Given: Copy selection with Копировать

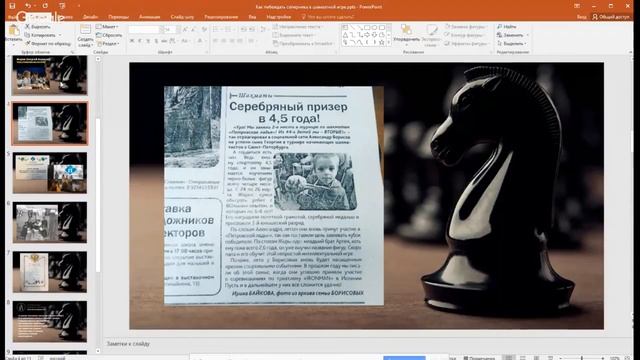Looking at the screenshot, I should [x=40, y=35].
